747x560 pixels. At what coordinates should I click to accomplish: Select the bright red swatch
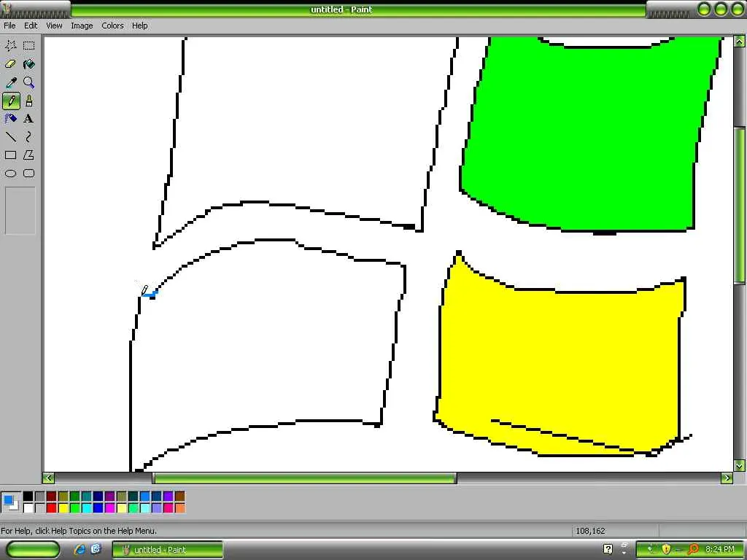coord(52,508)
